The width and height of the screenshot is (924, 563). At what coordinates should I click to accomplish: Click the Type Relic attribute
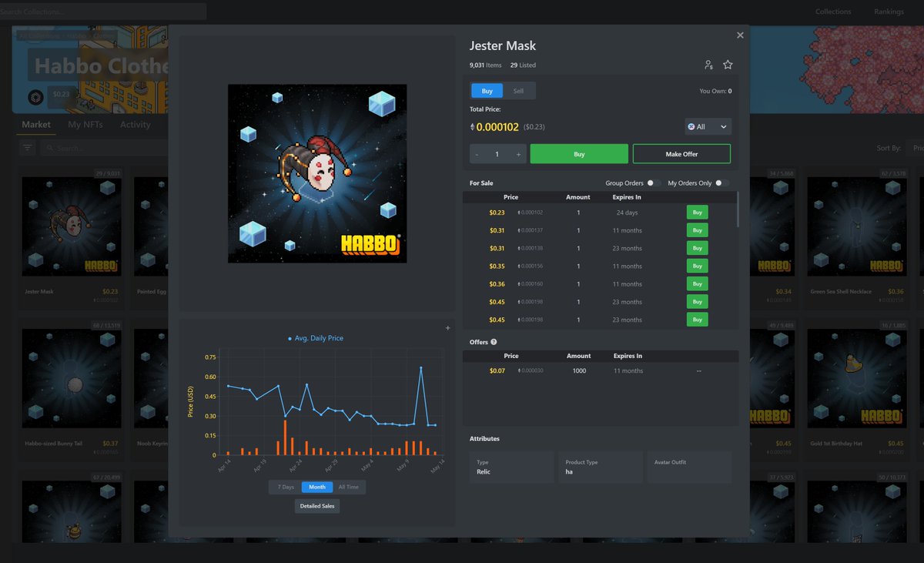511,467
